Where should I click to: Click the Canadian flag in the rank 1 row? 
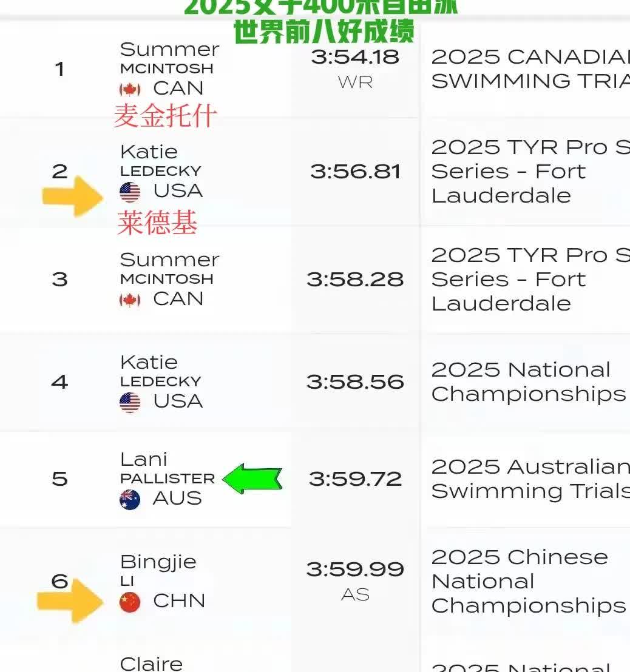point(129,90)
